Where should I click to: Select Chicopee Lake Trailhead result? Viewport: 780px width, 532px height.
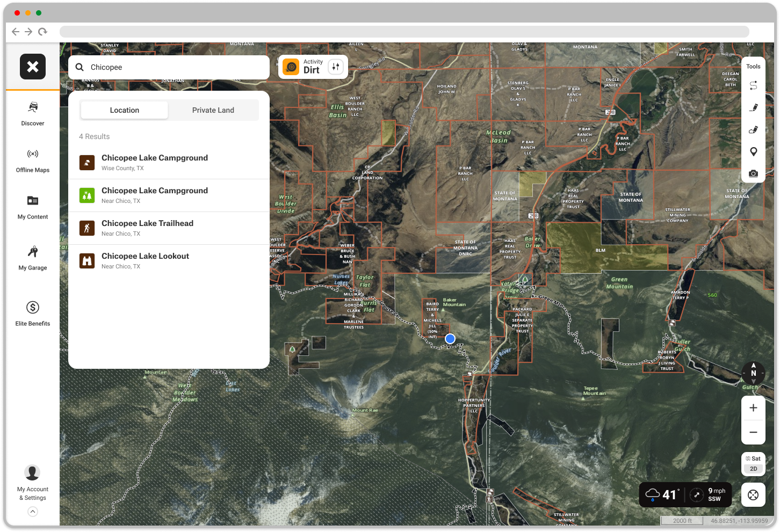click(169, 228)
